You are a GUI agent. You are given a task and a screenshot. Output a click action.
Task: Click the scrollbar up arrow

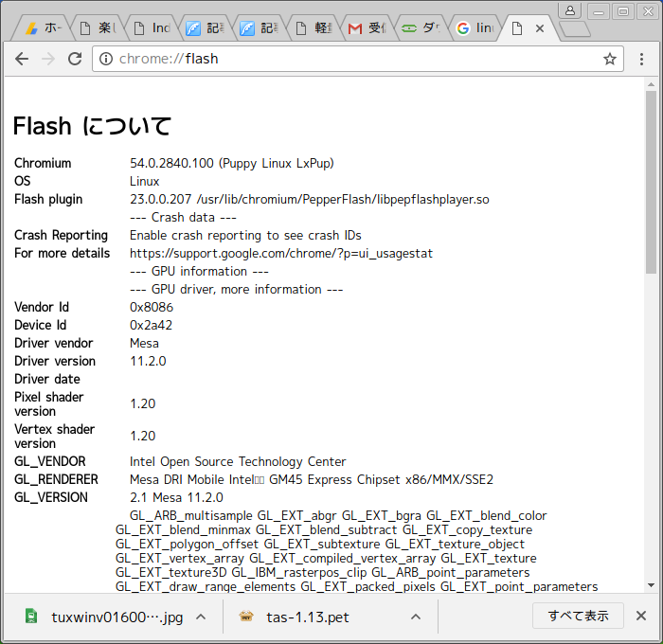(x=651, y=84)
